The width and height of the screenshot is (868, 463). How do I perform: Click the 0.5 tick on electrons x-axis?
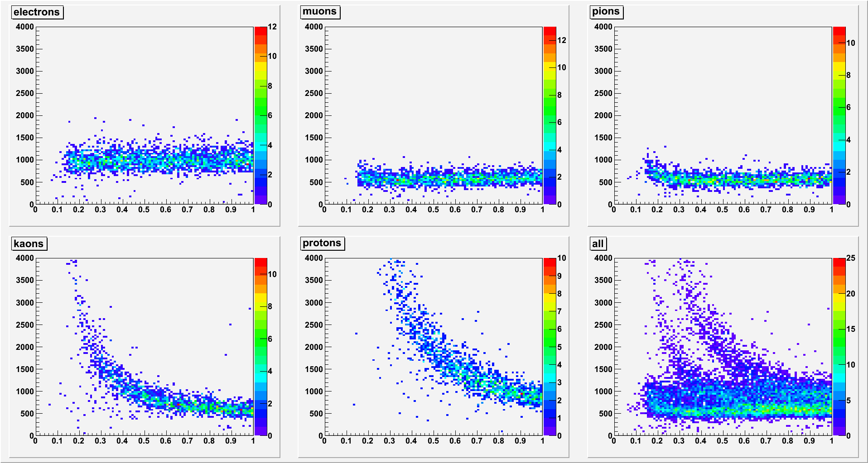click(x=144, y=210)
